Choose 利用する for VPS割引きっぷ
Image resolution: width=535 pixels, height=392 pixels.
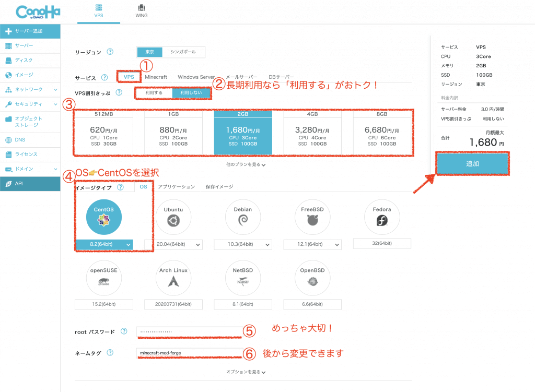tap(154, 93)
